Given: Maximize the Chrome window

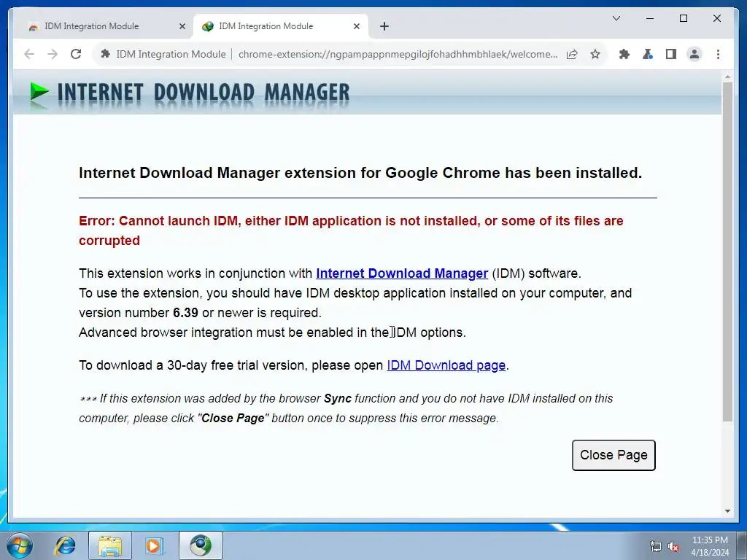Looking at the screenshot, I should click(683, 18).
